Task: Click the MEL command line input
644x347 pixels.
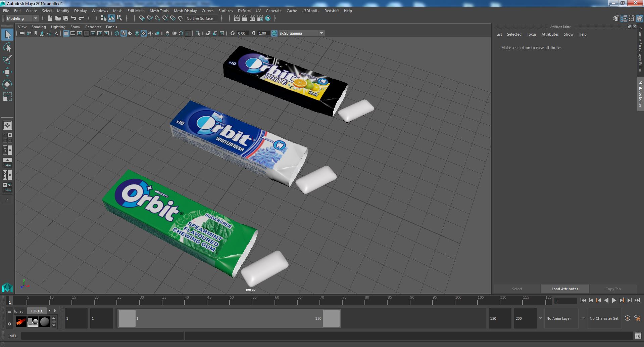Action: 102,336
